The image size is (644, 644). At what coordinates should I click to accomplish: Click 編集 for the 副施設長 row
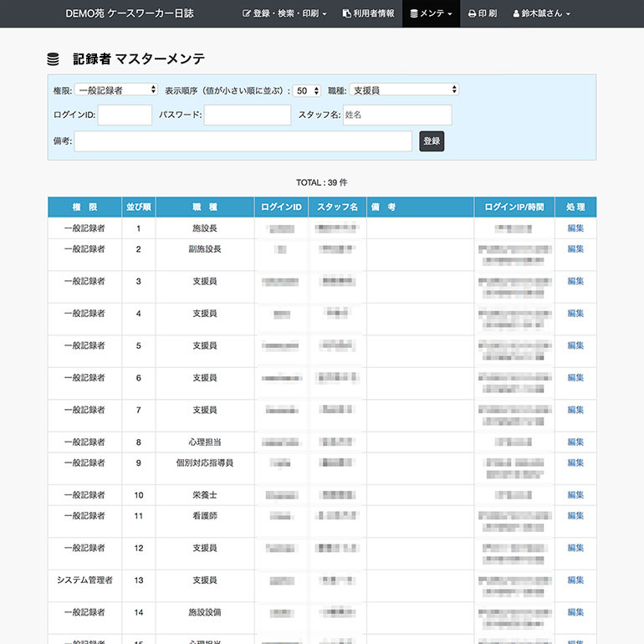tap(575, 249)
